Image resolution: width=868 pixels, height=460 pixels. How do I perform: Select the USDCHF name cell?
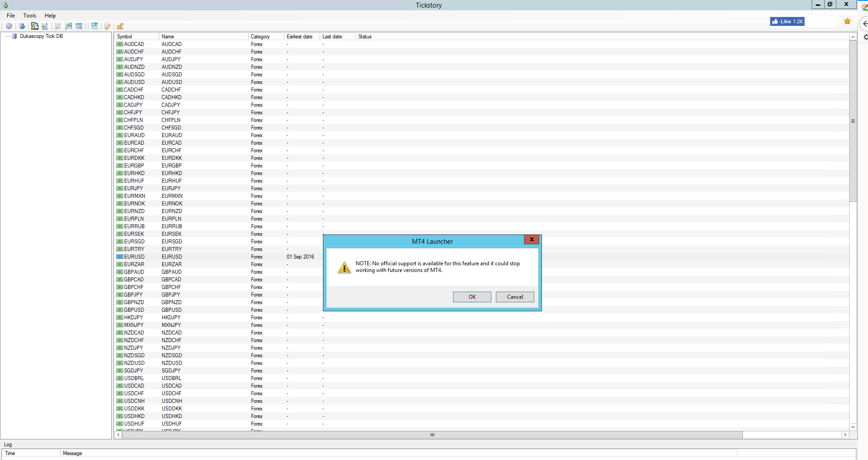click(172, 393)
